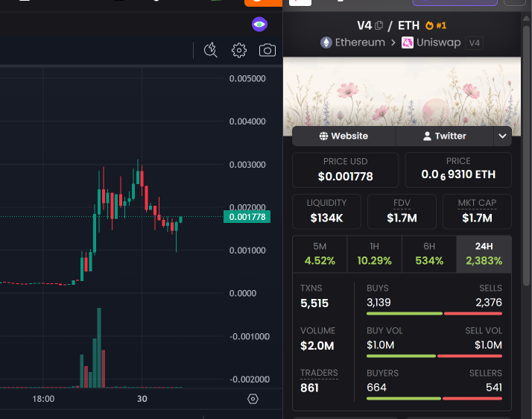Click the SELLERS 541 value
532x419 pixels.
(x=494, y=388)
